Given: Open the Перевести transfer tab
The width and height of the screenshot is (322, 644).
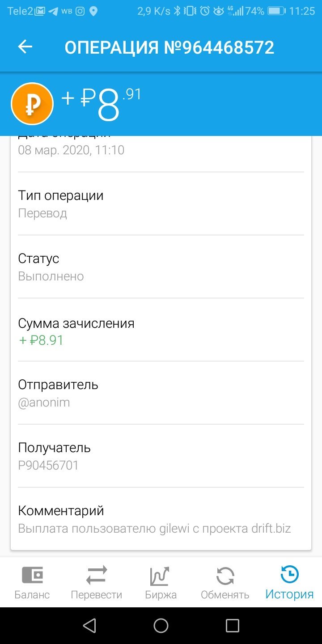Looking at the screenshot, I should tap(97, 583).
